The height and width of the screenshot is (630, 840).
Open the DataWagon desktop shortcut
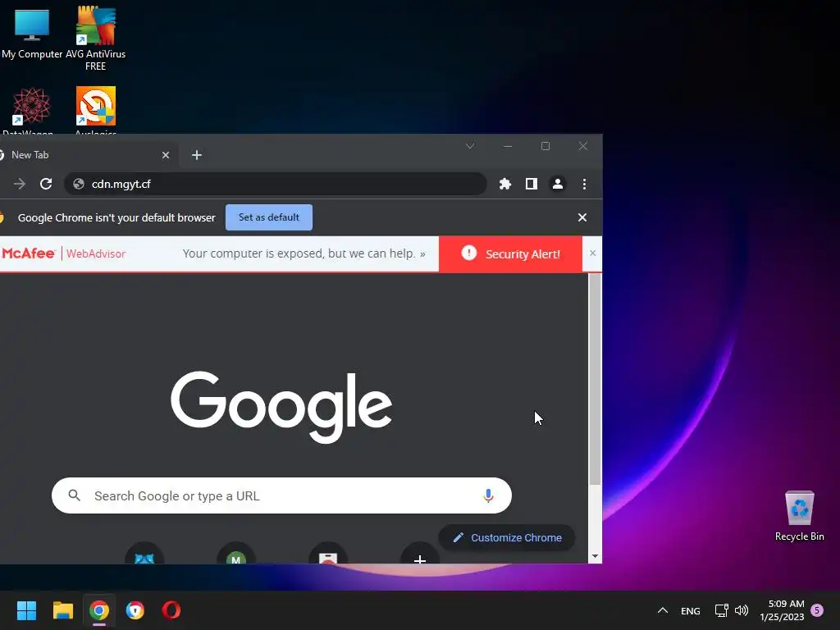pyautogui.click(x=31, y=110)
